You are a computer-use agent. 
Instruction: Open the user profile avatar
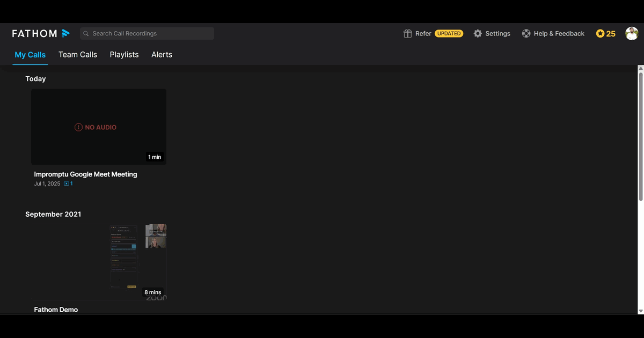click(x=632, y=33)
